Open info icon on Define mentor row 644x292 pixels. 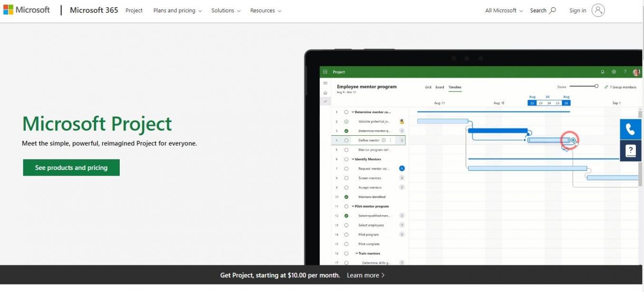point(384,141)
